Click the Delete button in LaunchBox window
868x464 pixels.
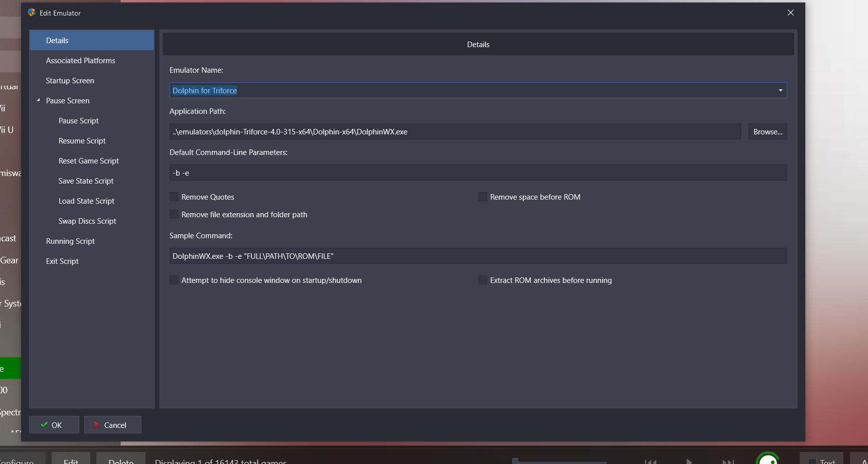pos(121,459)
